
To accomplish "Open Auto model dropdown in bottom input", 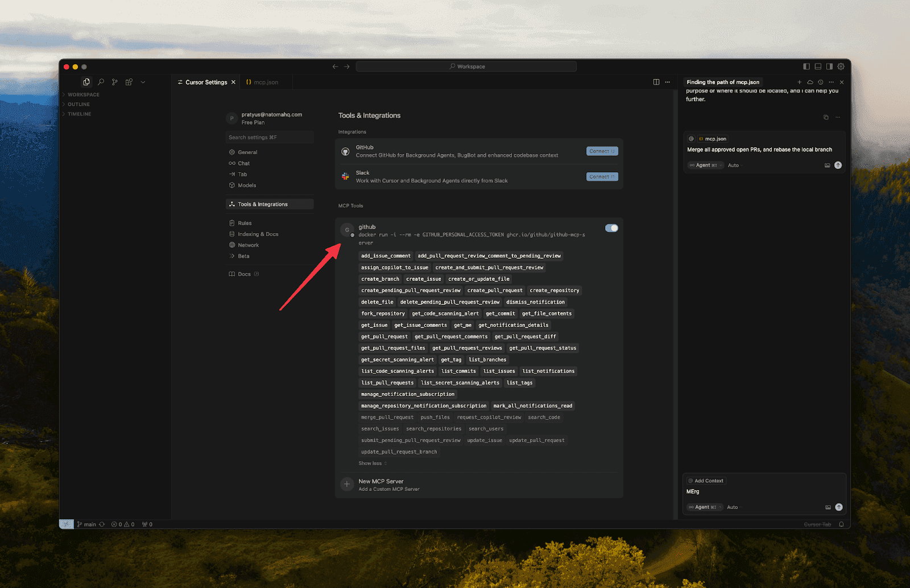I will click(x=734, y=507).
